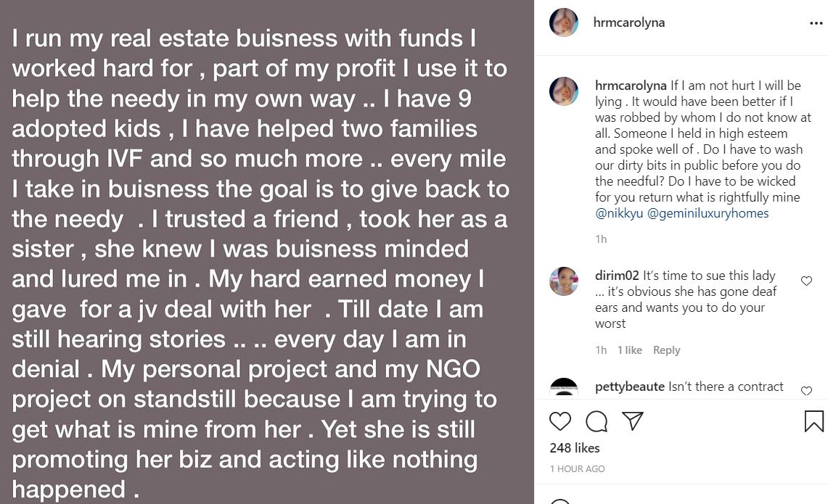Save the post with the bookmark icon
This screenshot has height=504, width=828.
pos(813,421)
